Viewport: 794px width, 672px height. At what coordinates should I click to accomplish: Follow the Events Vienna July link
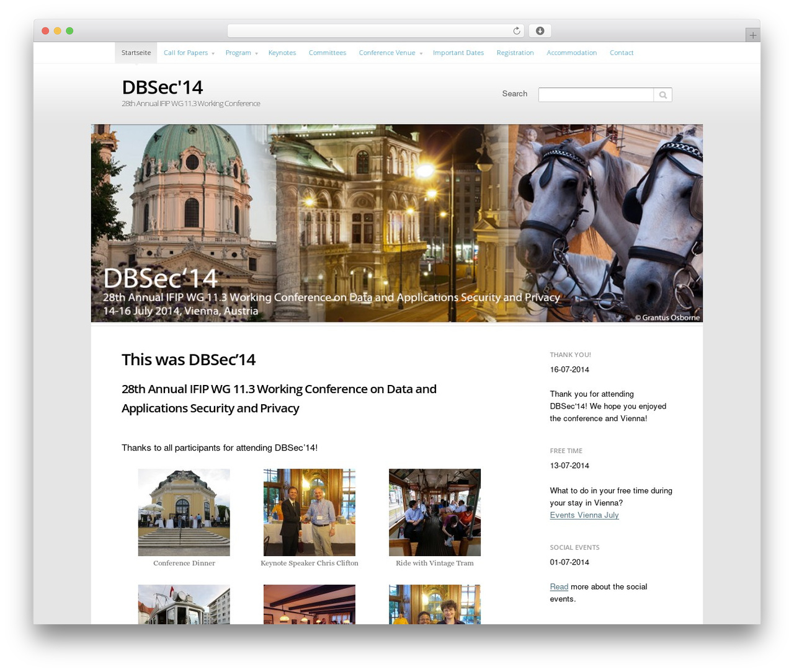pyautogui.click(x=584, y=515)
